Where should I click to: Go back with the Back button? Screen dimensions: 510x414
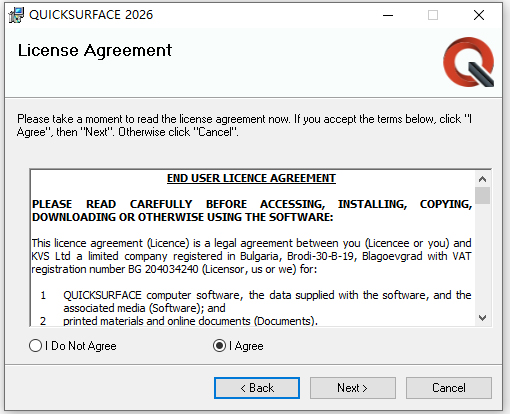[257, 388]
